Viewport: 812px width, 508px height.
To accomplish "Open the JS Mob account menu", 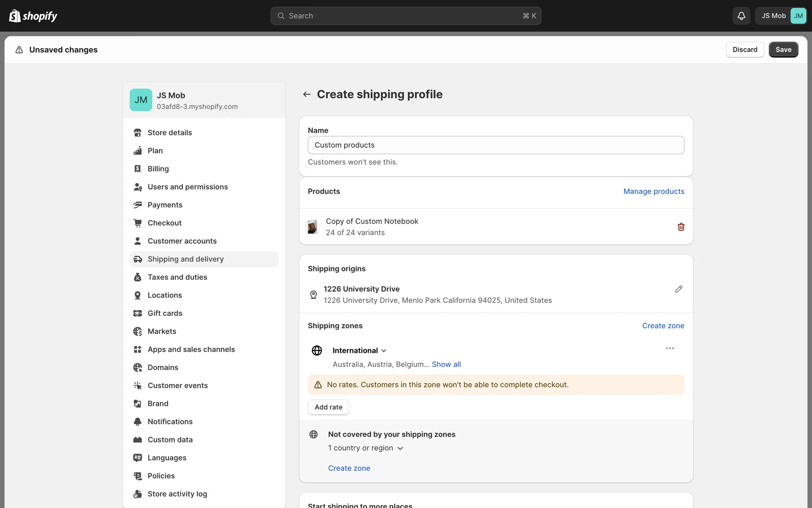I will click(781, 16).
